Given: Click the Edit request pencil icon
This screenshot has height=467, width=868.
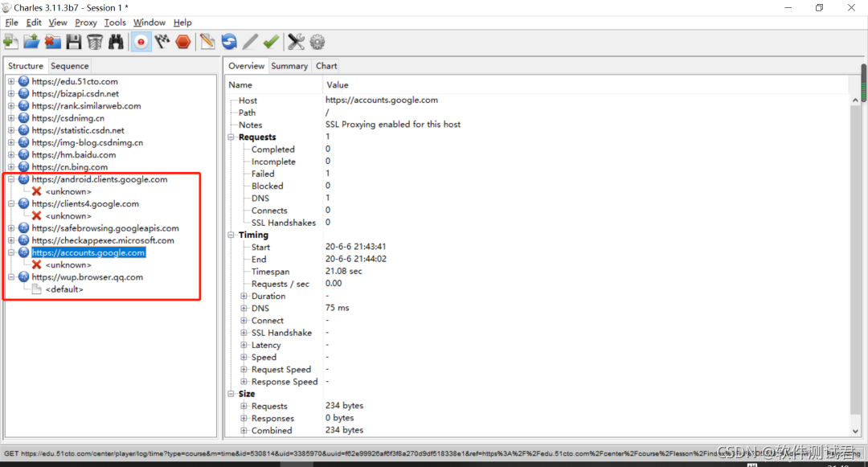Looking at the screenshot, I should pyautogui.click(x=250, y=42).
